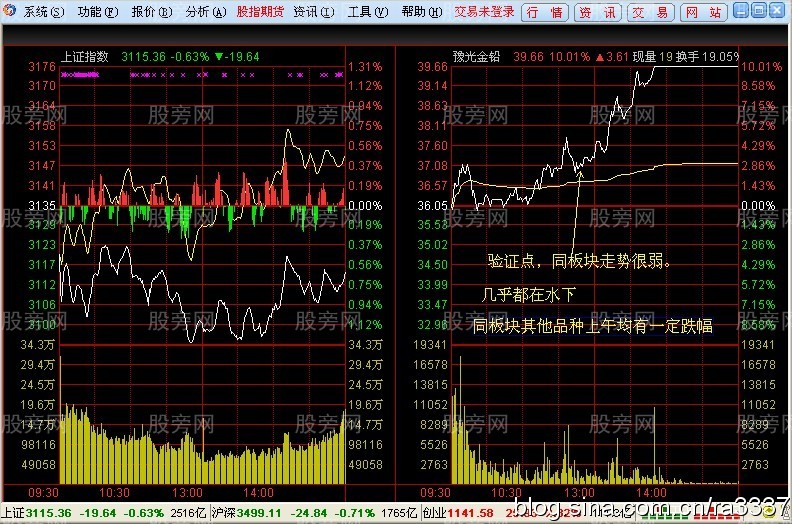Screen dimensions: 792x524
Task: Click the 换手 19.05% label
Action: coord(707,57)
